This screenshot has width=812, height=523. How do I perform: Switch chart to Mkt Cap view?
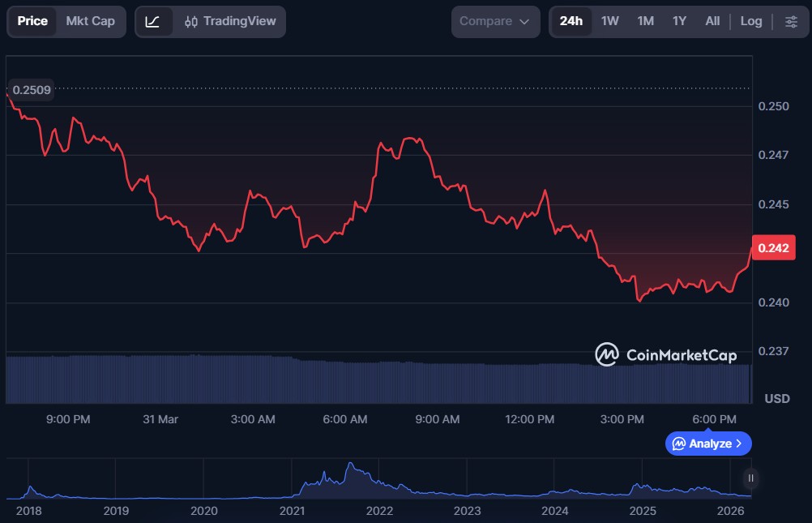pyautogui.click(x=90, y=22)
